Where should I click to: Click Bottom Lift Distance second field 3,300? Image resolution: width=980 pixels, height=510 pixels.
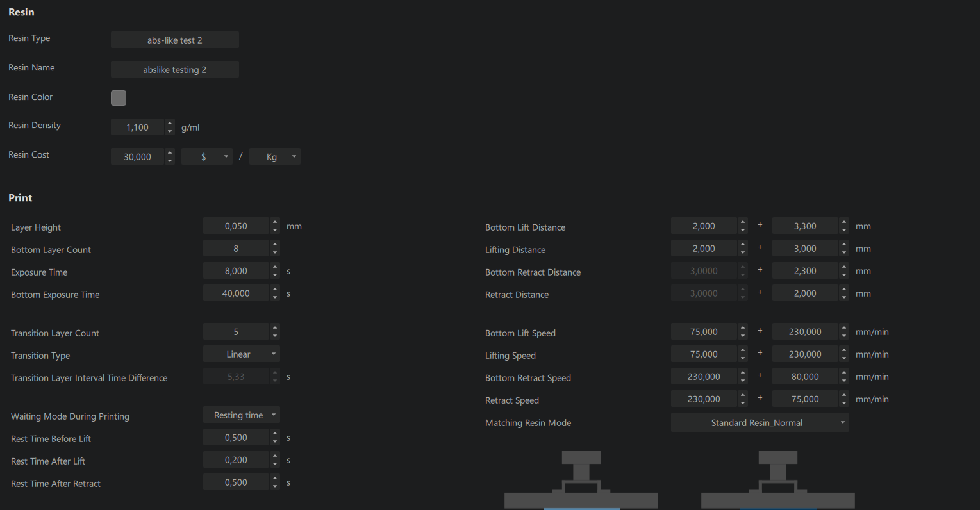point(805,226)
